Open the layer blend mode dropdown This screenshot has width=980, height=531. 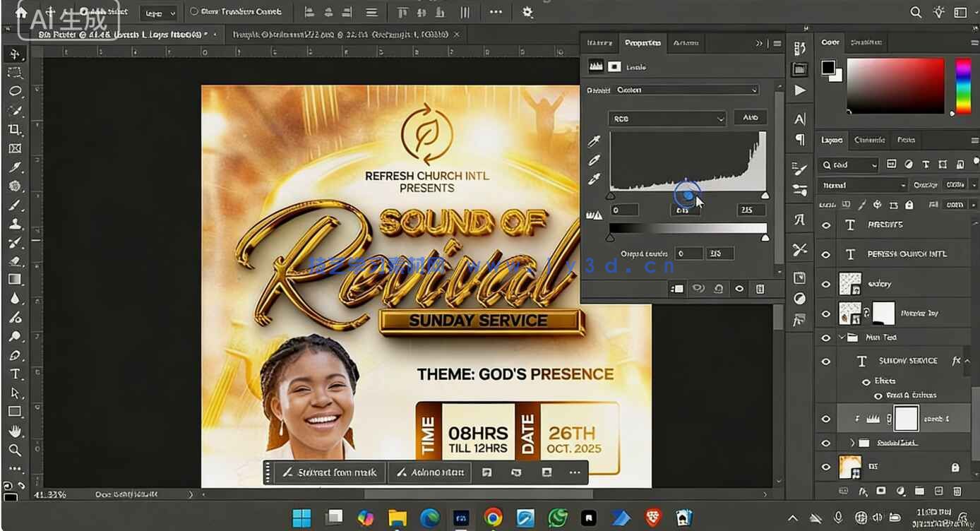pos(863,185)
